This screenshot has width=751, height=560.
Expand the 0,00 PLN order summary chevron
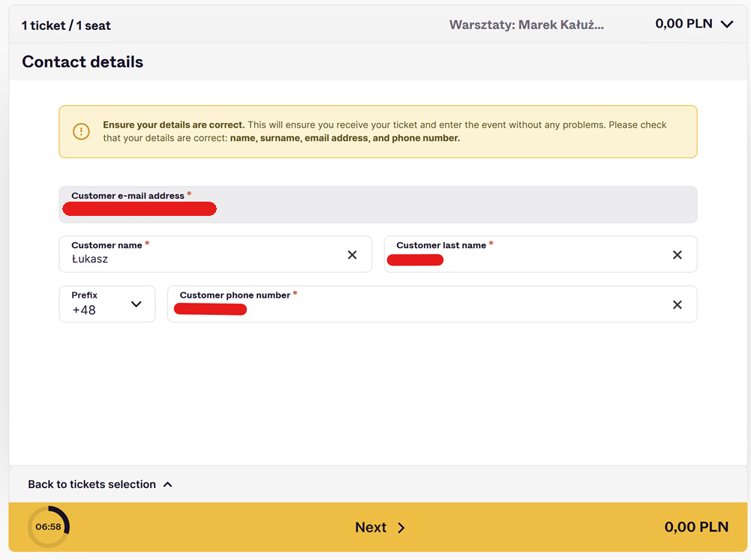pos(727,25)
